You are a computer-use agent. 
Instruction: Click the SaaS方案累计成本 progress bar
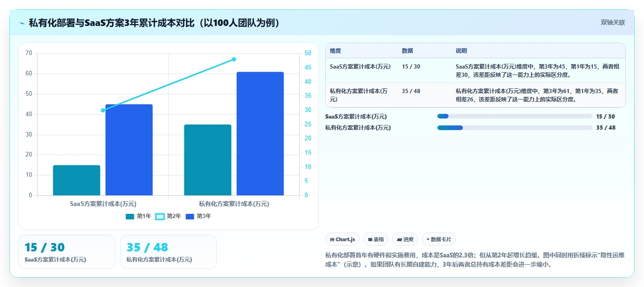click(x=515, y=116)
